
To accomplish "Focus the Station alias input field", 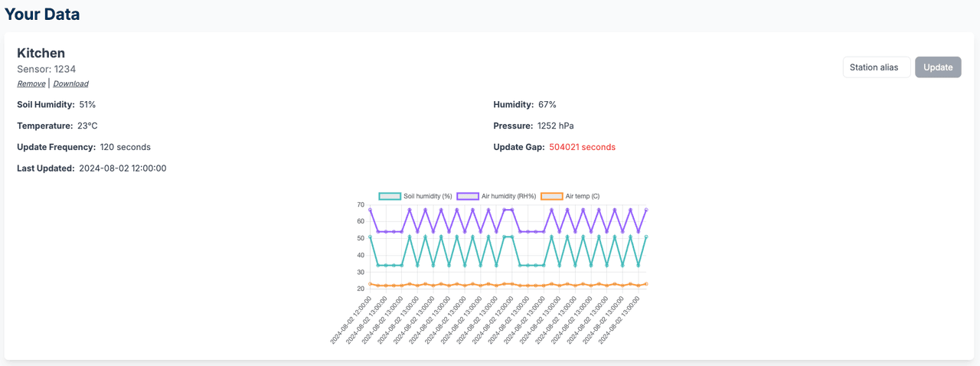I will click(x=876, y=67).
